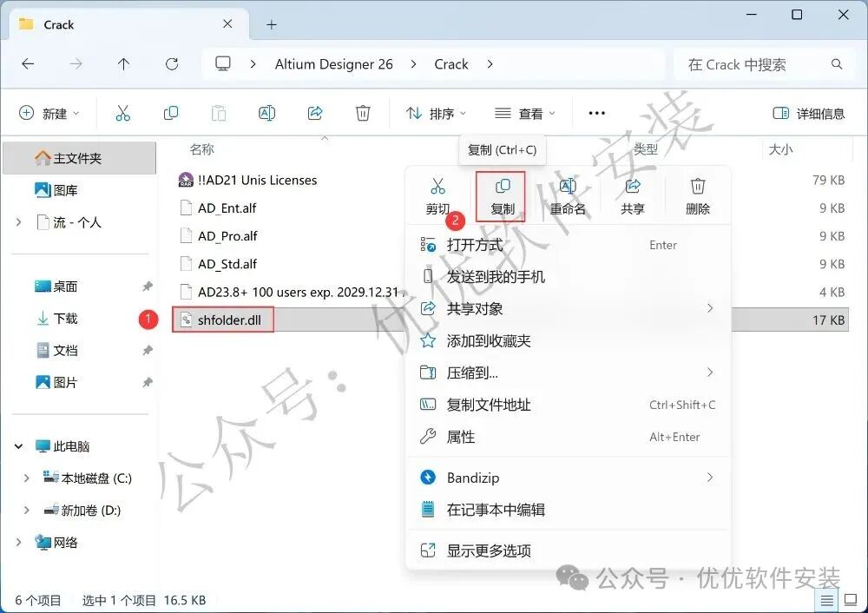Expand 本地磁盘 (C:) node
868x613 pixels.
pyautogui.click(x=26, y=478)
